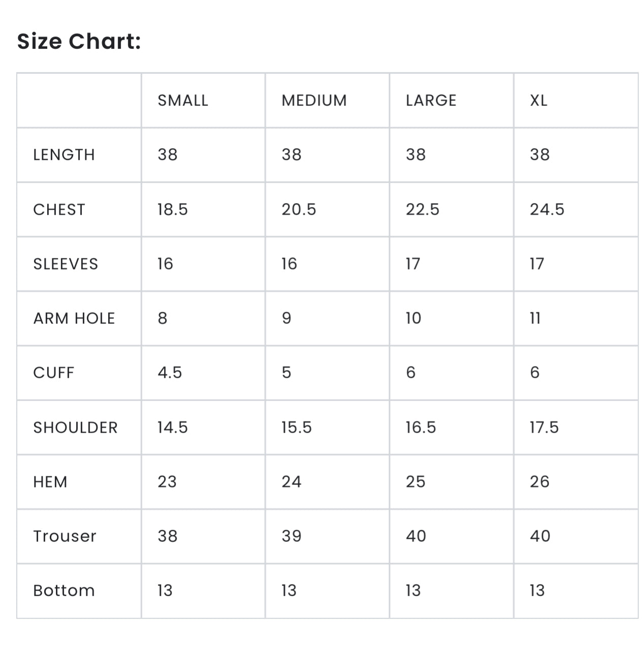The image size is (644, 655).
Task: Click the HEM row label
Action: (x=50, y=482)
